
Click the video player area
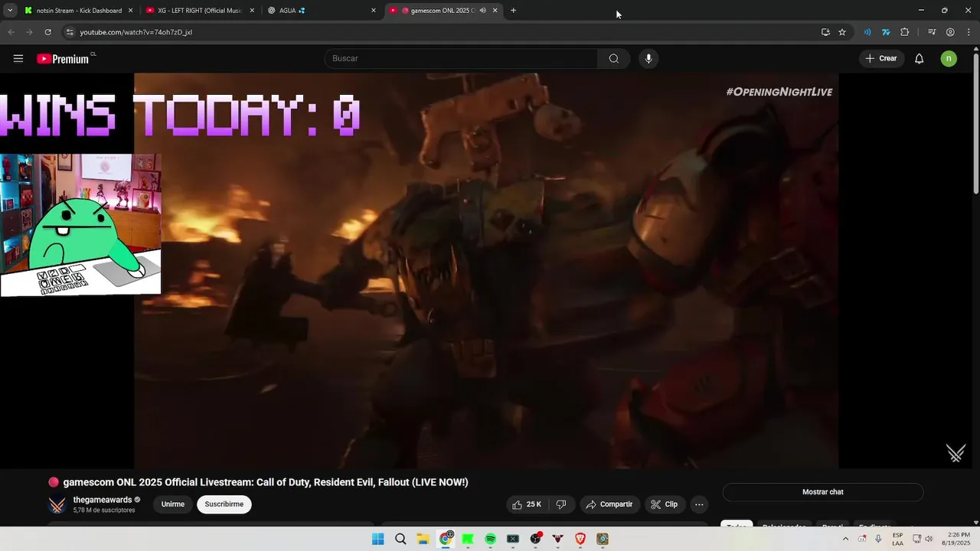tap(486, 270)
